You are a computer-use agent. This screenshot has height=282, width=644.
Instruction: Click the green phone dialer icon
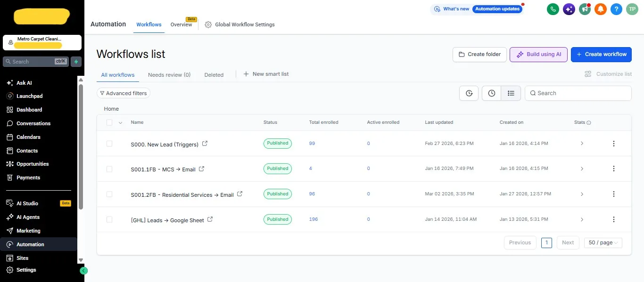point(553,9)
